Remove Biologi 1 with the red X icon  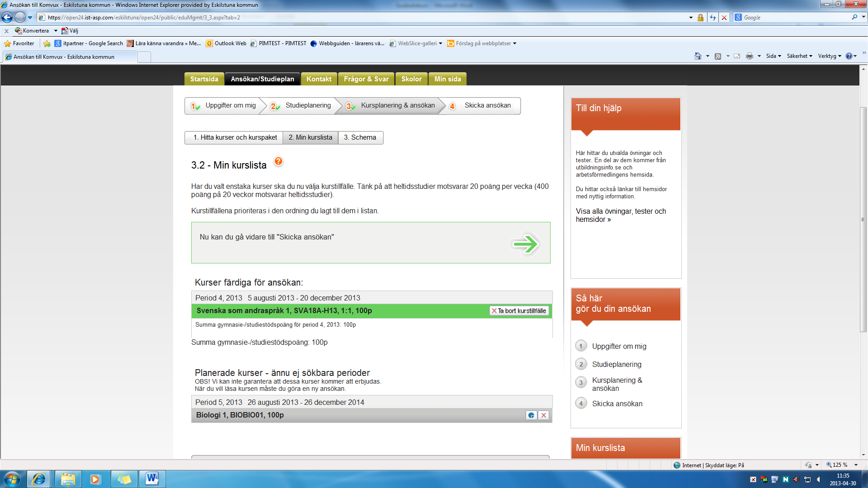[x=544, y=415]
